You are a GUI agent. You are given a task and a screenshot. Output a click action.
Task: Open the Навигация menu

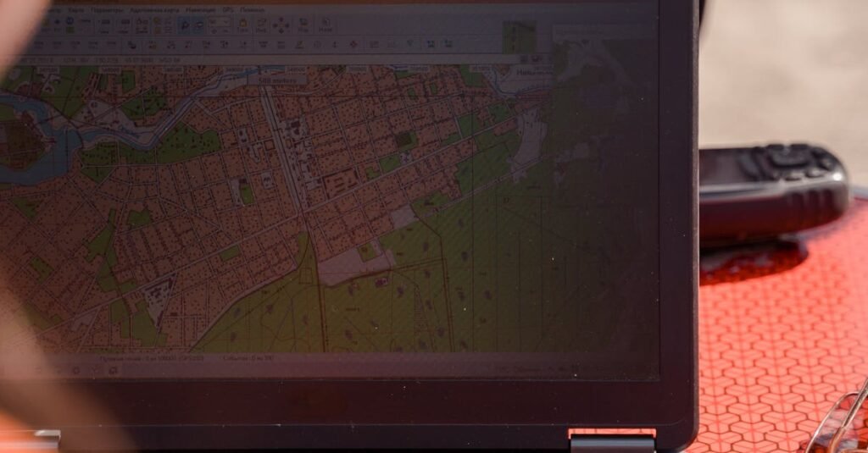[200, 10]
